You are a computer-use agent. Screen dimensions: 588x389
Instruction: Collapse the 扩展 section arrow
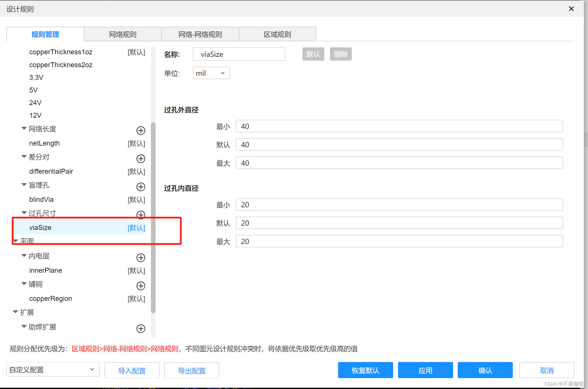[15, 312]
